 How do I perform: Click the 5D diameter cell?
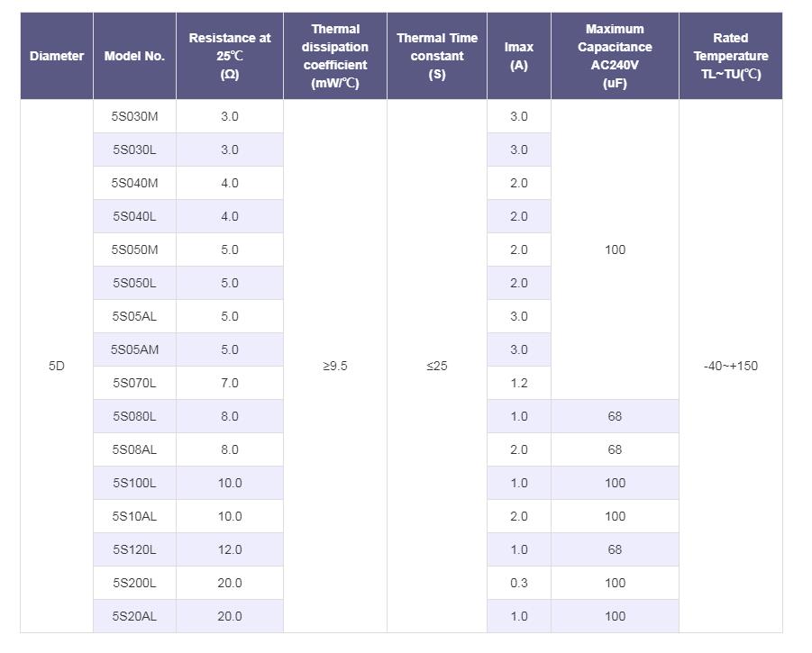tap(57, 366)
